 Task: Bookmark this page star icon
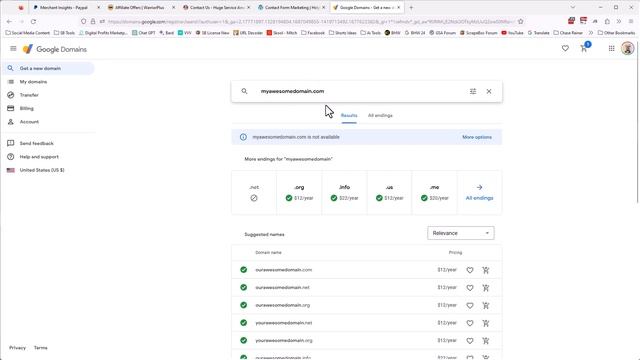click(520, 21)
